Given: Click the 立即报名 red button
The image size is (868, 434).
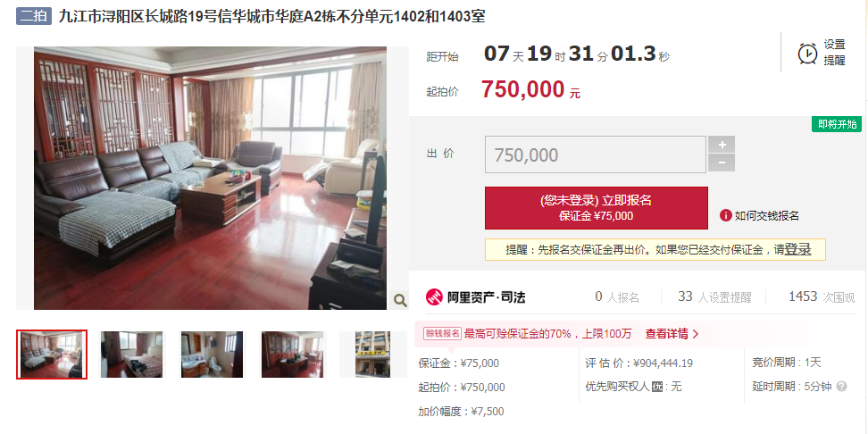Looking at the screenshot, I should 597,208.
